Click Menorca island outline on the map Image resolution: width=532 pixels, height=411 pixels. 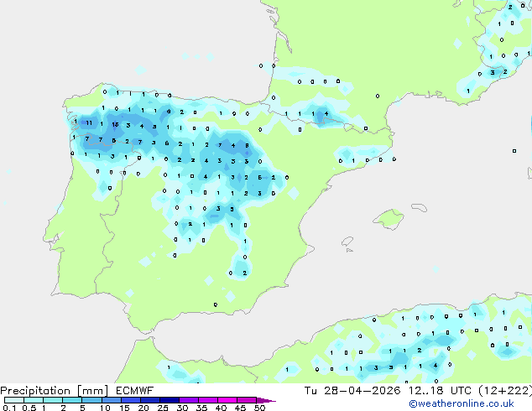(x=419, y=207)
